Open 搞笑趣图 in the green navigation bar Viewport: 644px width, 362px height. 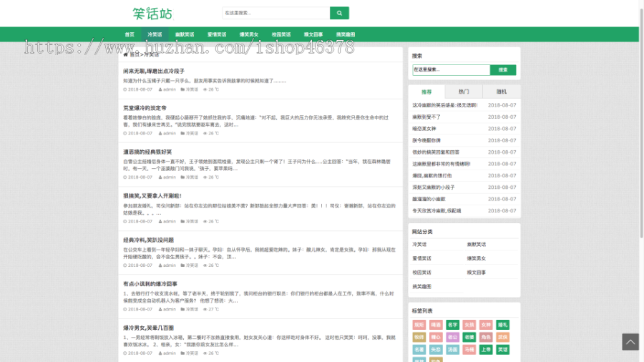pos(346,34)
